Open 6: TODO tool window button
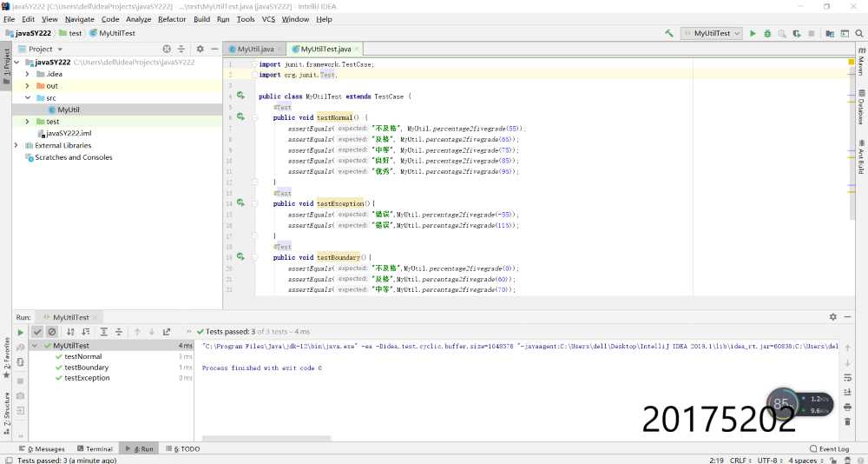868x464 pixels. 182,448
